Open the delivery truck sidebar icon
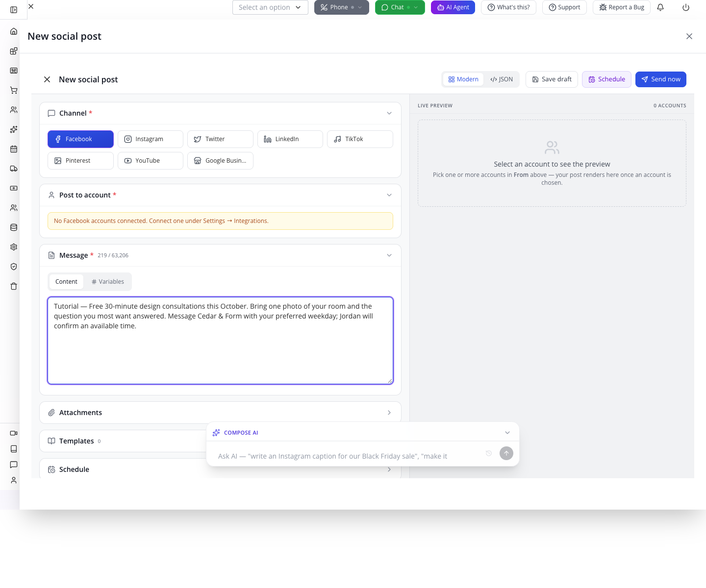The width and height of the screenshot is (706, 588). pyautogui.click(x=14, y=169)
